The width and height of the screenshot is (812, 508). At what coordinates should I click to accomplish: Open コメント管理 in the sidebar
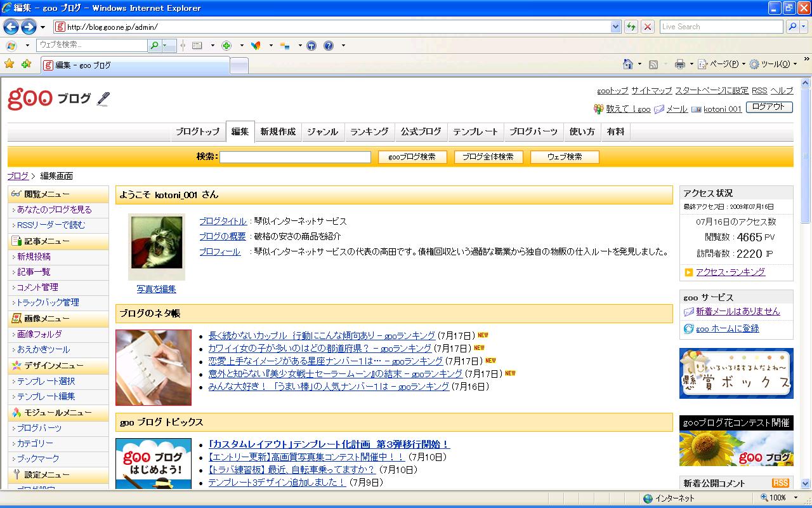pos(37,287)
